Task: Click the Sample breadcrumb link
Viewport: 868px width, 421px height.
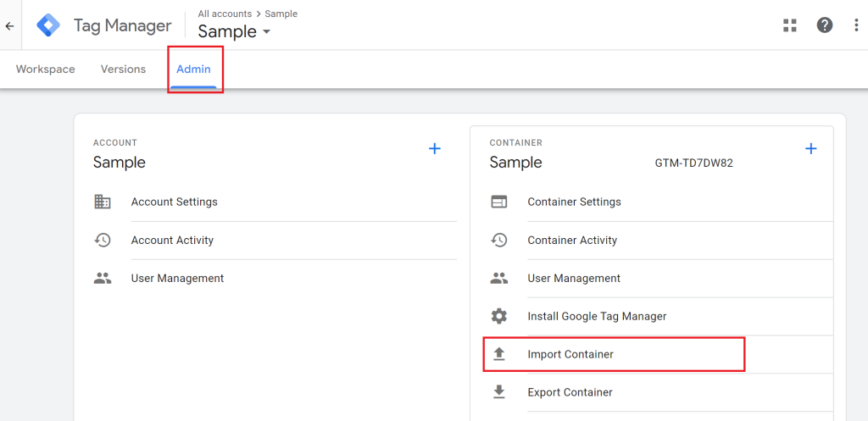Action: coord(281,14)
